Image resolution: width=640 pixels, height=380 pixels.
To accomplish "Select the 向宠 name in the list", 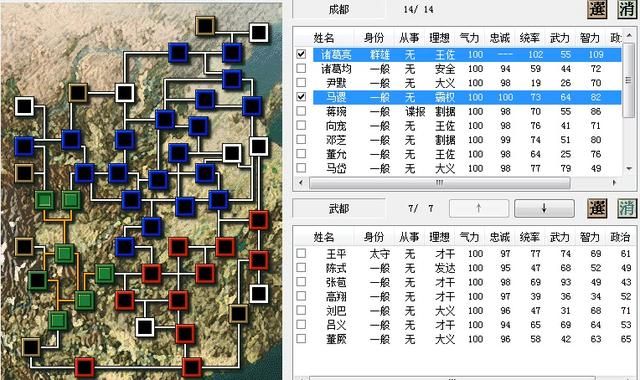I will pyautogui.click(x=336, y=126).
